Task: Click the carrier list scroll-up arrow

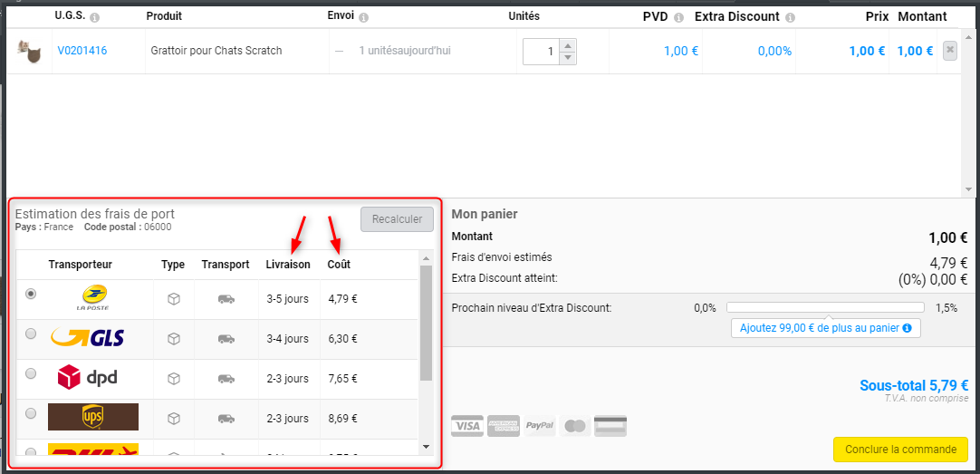Action: (427, 257)
